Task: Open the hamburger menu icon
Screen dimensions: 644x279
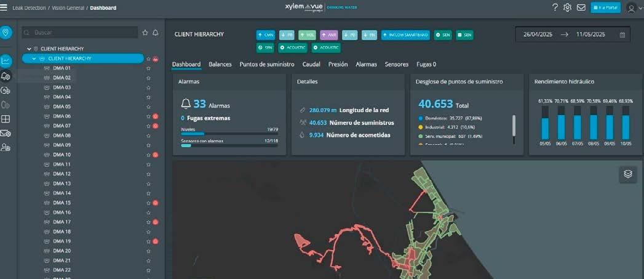Action: tap(4, 7)
